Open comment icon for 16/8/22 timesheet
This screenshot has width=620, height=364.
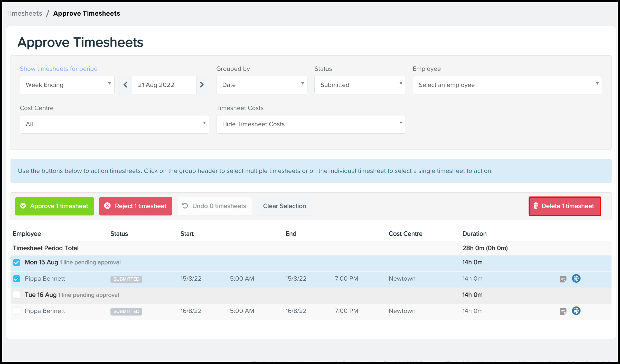point(563,311)
